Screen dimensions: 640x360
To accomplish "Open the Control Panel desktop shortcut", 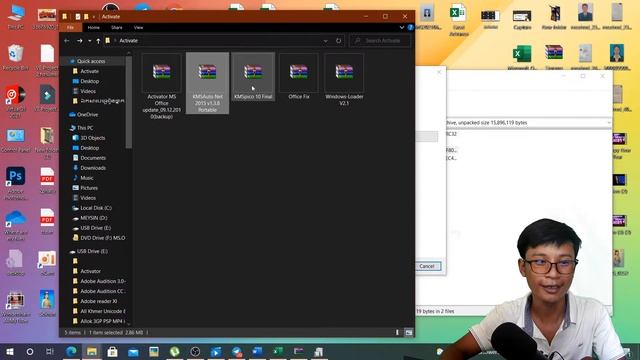I will point(16,141).
